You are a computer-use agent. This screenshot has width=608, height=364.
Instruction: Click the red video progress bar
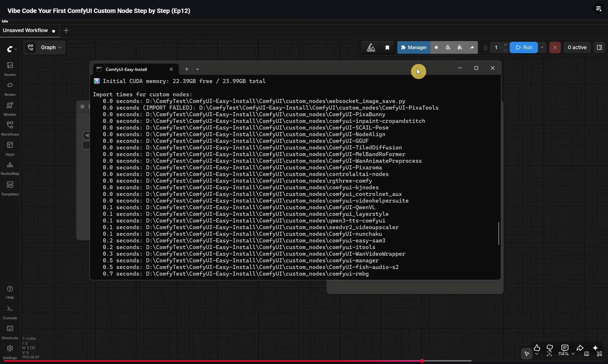coord(212,361)
